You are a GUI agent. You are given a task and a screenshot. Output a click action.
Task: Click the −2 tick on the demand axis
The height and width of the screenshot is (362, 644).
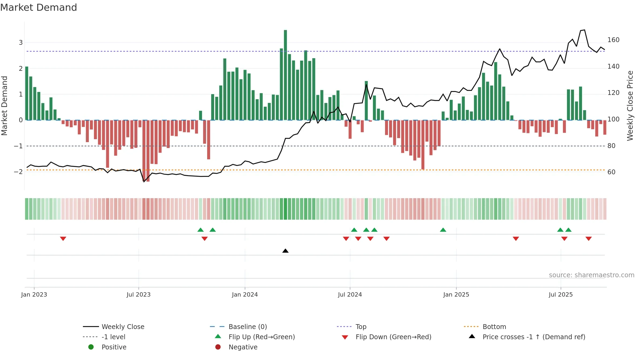click(18, 172)
